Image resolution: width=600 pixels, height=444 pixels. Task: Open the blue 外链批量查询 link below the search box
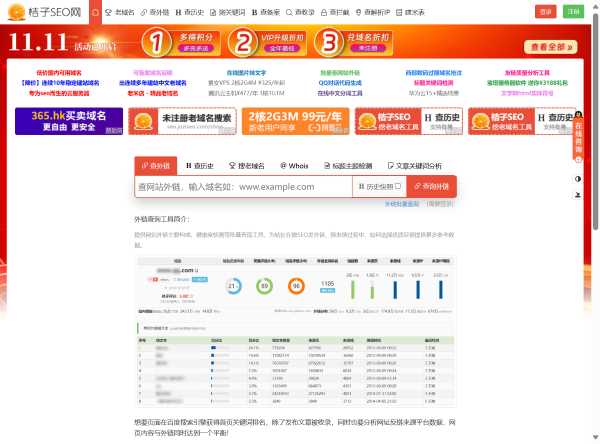click(x=402, y=204)
